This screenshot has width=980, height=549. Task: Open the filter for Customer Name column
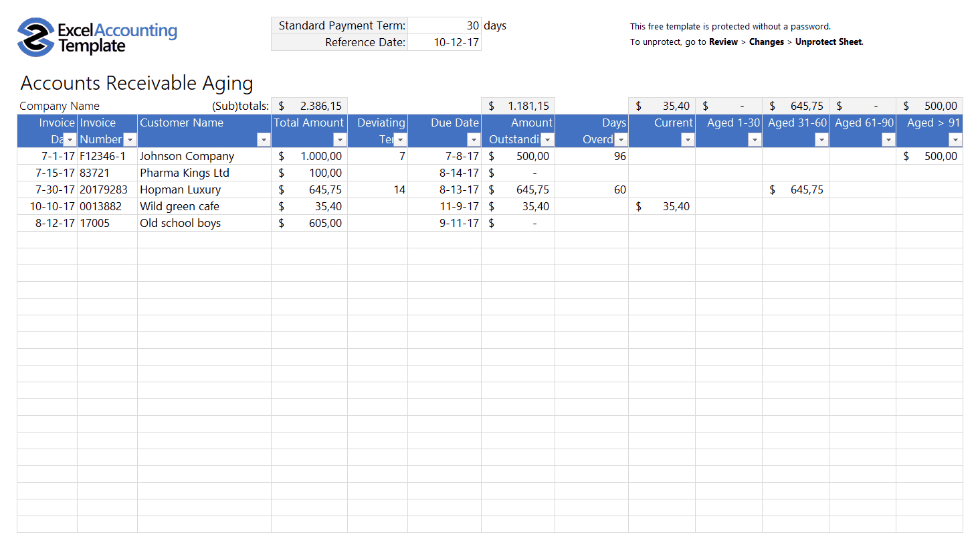pos(264,139)
